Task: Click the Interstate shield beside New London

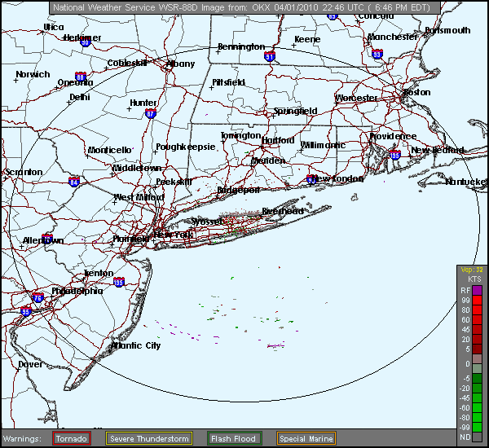Action: pyautogui.click(x=311, y=179)
